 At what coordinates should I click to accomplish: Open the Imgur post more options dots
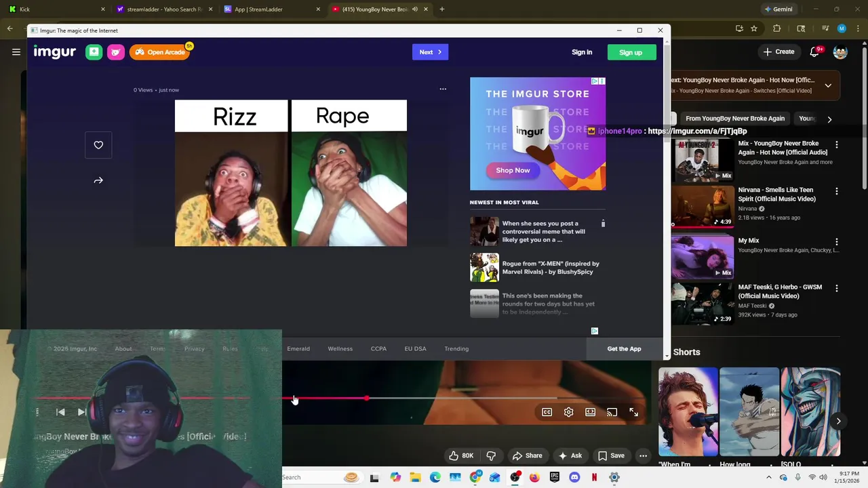[x=443, y=89]
